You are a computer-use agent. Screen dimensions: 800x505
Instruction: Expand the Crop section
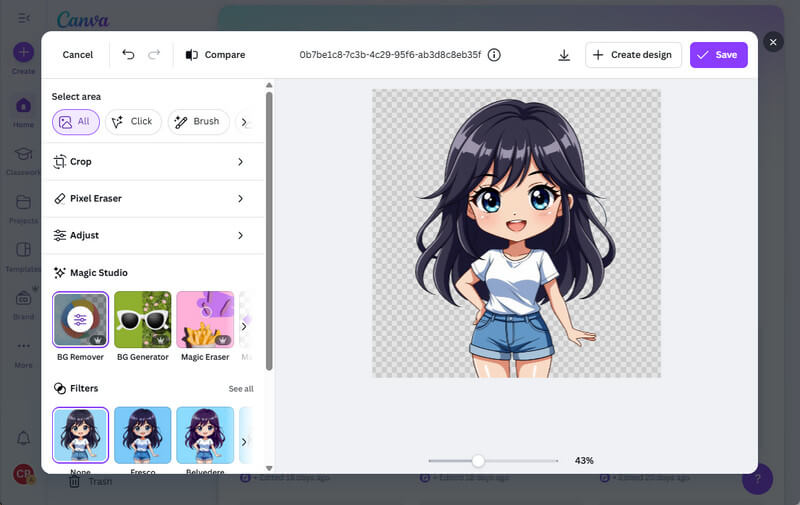point(153,162)
